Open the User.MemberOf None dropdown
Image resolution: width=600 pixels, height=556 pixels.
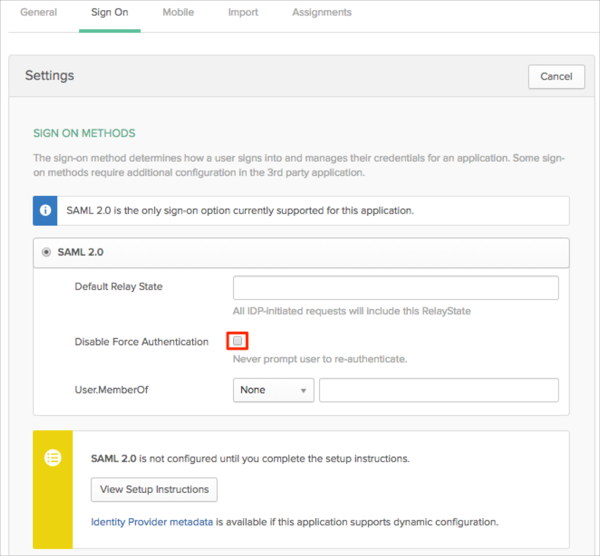[273, 390]
